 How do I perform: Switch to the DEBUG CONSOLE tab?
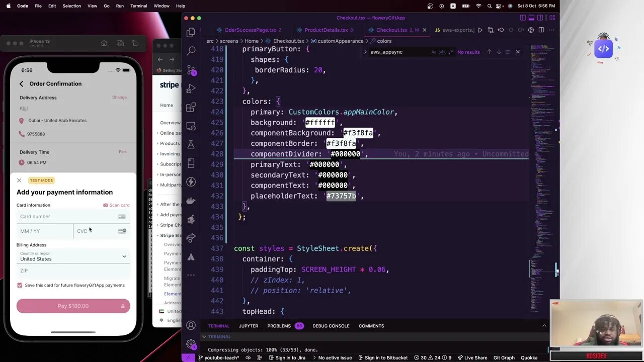331,326
